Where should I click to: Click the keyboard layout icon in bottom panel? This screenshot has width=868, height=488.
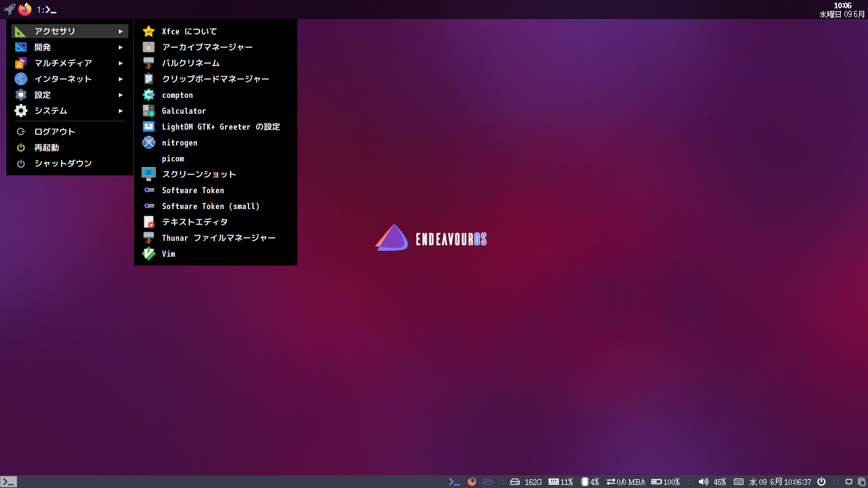click(x=738, y=482)
